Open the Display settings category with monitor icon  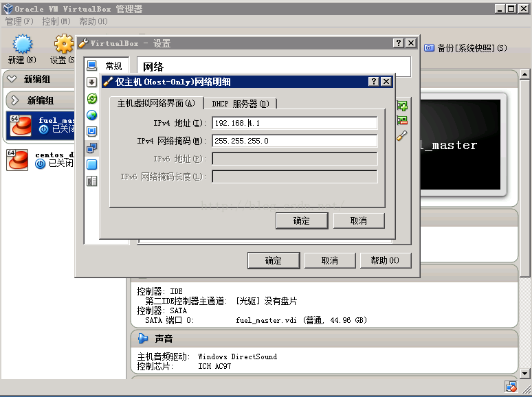(x=91, y=132)
